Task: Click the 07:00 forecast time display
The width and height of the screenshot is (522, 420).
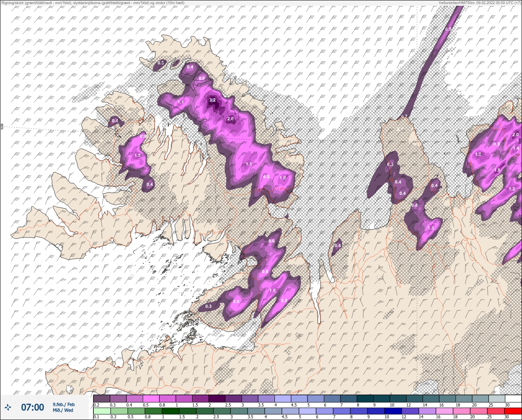Action: pyautogui.click(x=33, y=407)
